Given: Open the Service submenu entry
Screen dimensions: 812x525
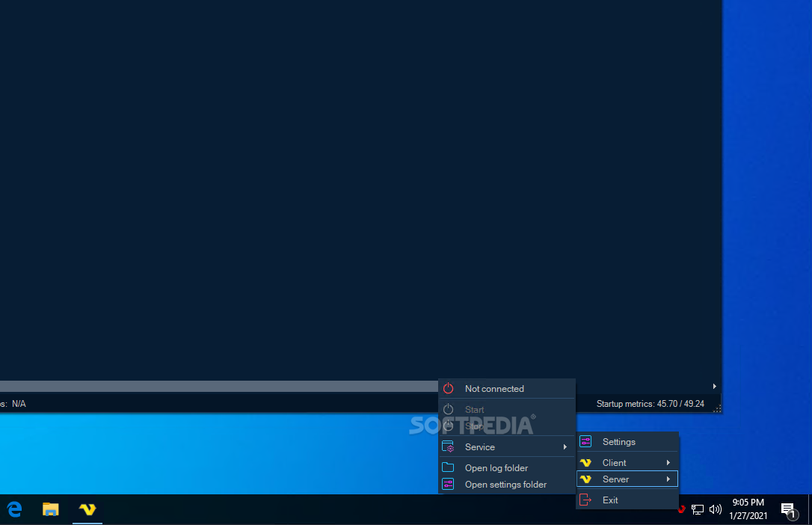Looking at the screenshot, I should [507, 446].
